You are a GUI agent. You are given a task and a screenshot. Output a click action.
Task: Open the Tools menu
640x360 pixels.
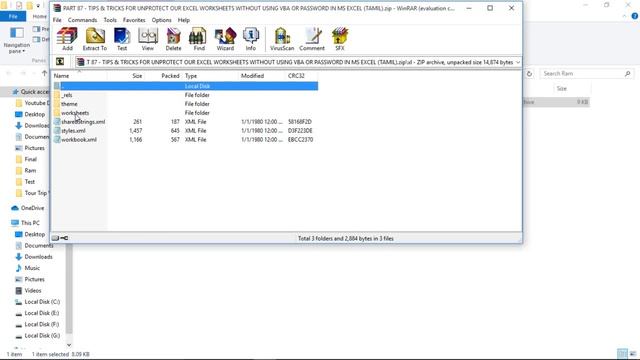[110, 20]
